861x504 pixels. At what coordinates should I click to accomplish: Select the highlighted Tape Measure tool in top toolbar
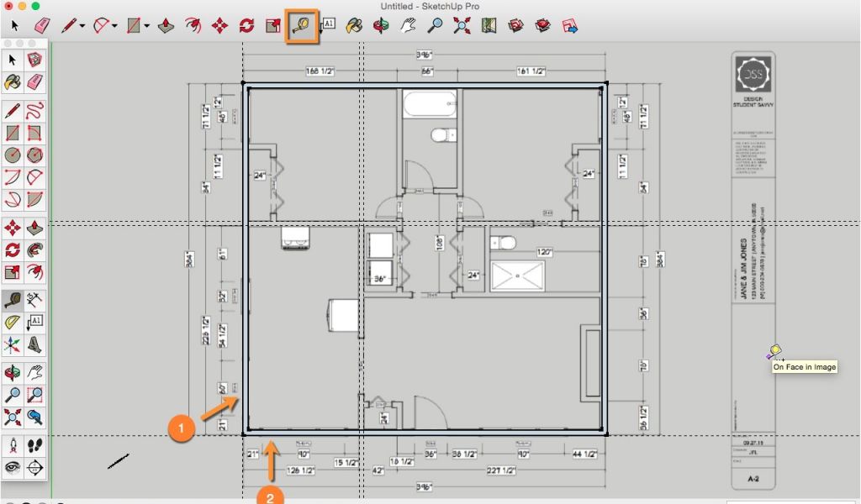(302, 26)
